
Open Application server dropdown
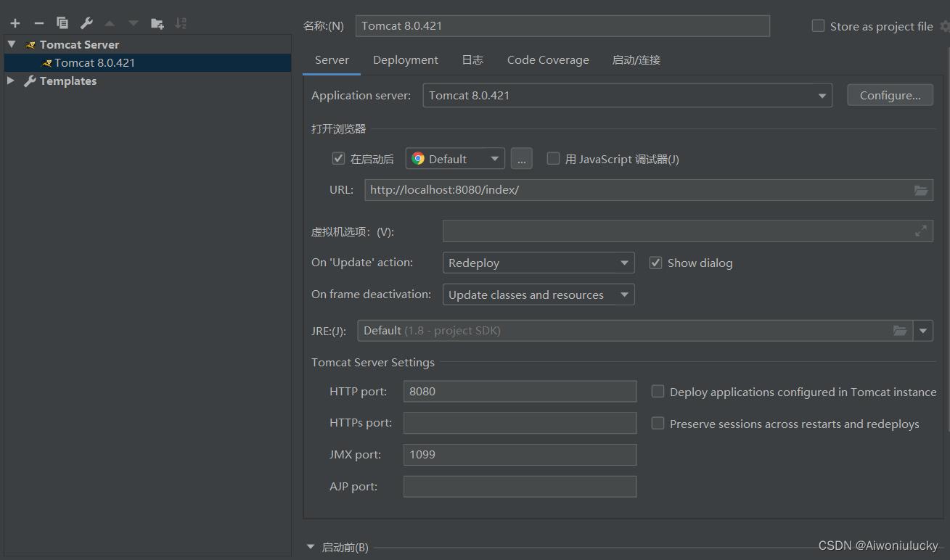(627, 96)
